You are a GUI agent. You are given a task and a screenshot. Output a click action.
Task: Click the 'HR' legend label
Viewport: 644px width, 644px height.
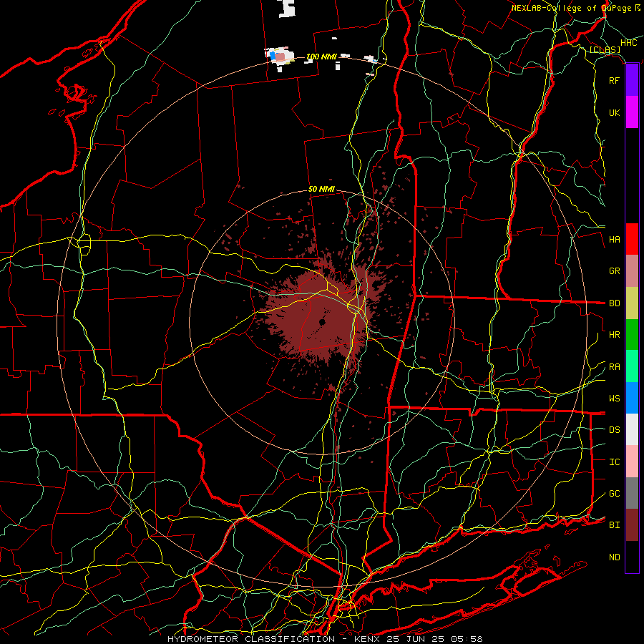click(x=615, y=335)
